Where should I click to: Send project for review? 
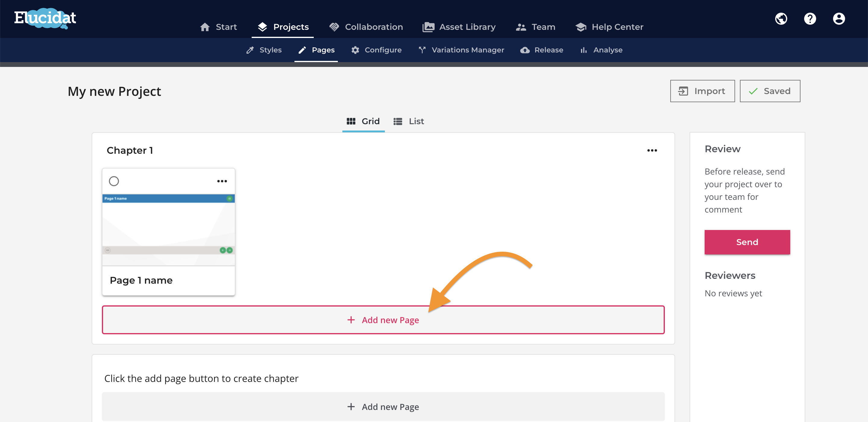747,242
